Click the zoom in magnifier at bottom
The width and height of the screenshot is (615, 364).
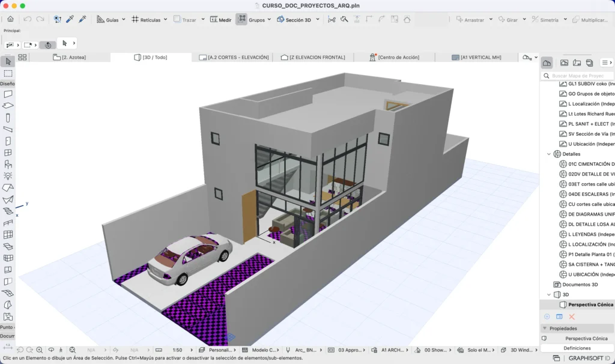pyautogui.click(x=40, y=350)
